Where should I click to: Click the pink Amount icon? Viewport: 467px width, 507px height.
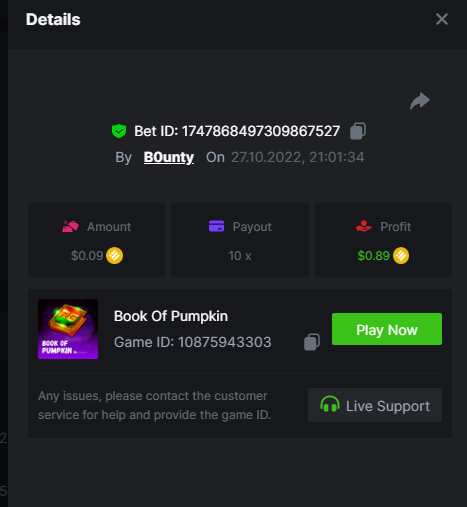coord(70,226)
